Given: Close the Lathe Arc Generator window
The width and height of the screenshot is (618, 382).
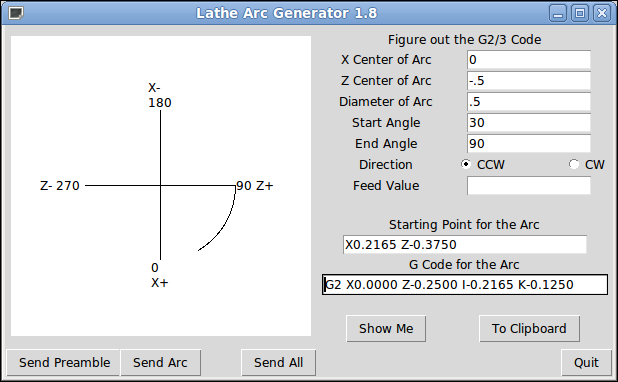Looking at the screenshot, I should (x=602, y=13).
